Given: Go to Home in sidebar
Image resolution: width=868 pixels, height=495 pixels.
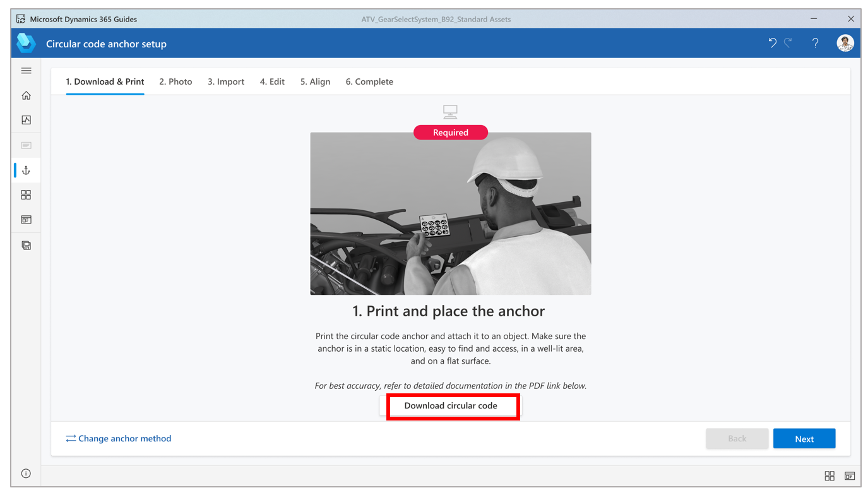Looking at the screenshot, I should tap(26, 95).
